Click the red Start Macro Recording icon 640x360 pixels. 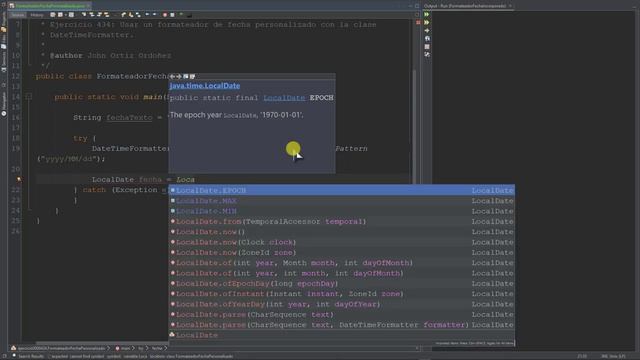click(x=164, y=15)
